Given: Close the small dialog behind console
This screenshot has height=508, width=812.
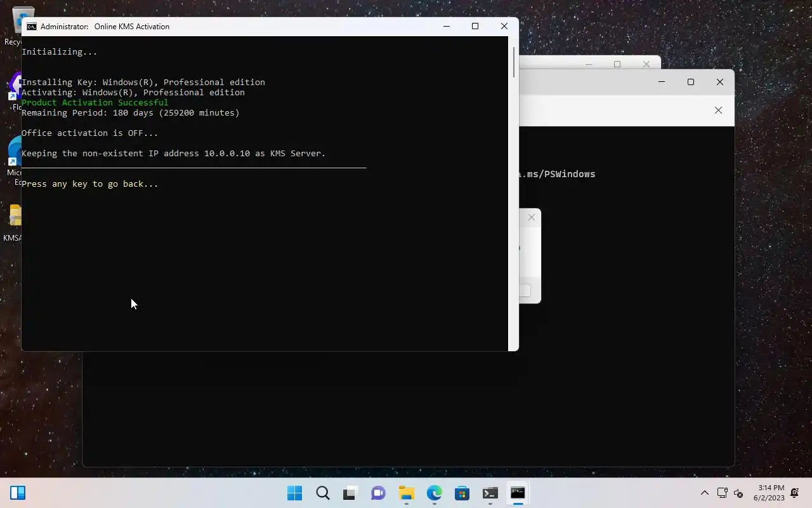Looking at the screenshot, I should point(532,217).
